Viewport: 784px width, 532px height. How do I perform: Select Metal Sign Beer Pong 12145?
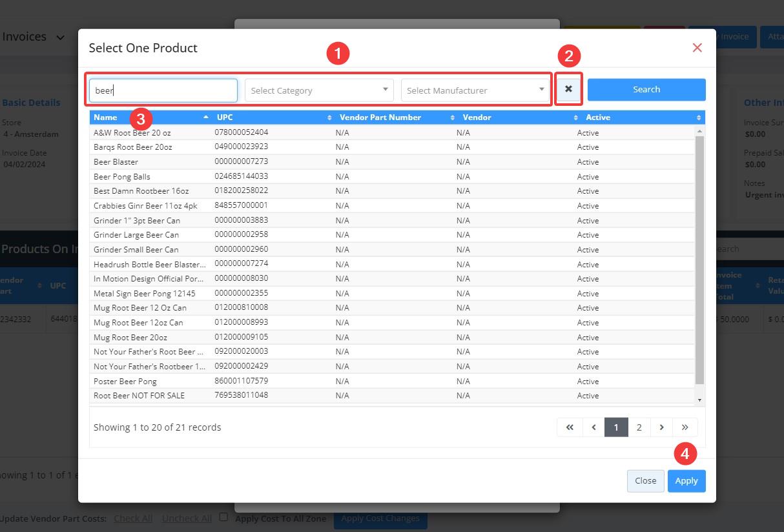[x=392, y=293]
